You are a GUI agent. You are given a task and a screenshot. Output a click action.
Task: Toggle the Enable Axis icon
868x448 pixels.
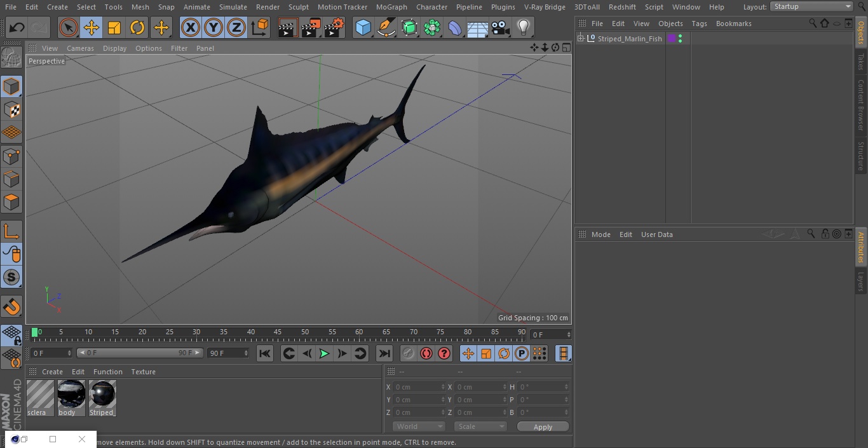point(11,231)
